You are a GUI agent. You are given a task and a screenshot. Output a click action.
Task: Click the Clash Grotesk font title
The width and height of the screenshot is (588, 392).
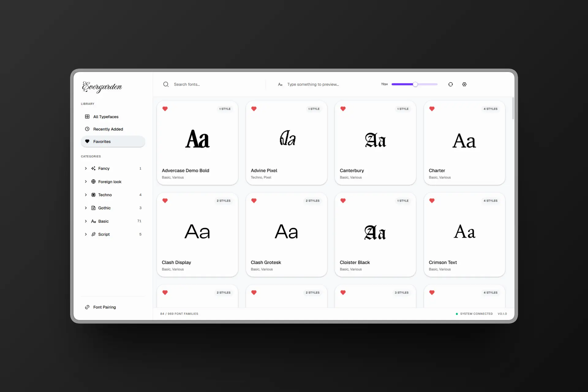click(x=266, y=262)
